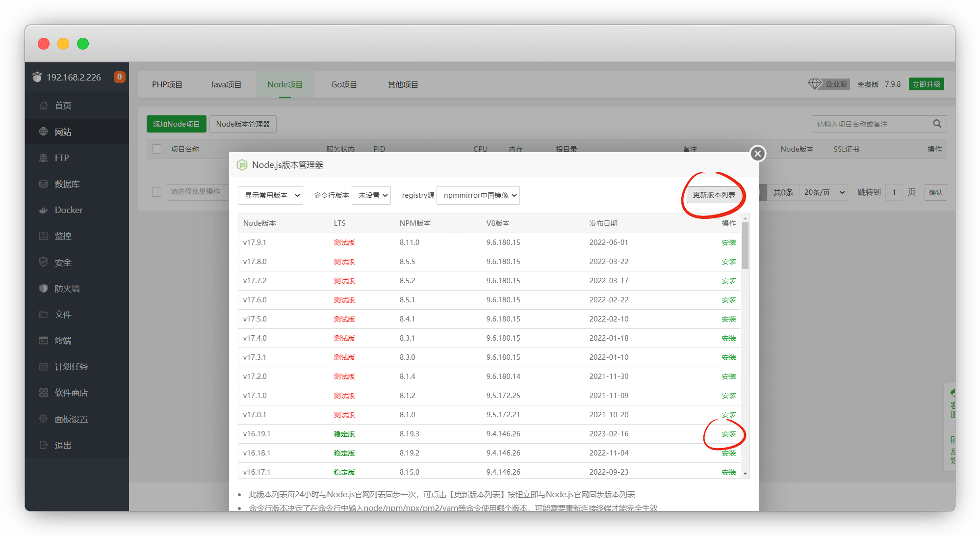Click the version list scrollbar thumb
This screenshot has width=980, height=536.
click(x=745, y=245)
